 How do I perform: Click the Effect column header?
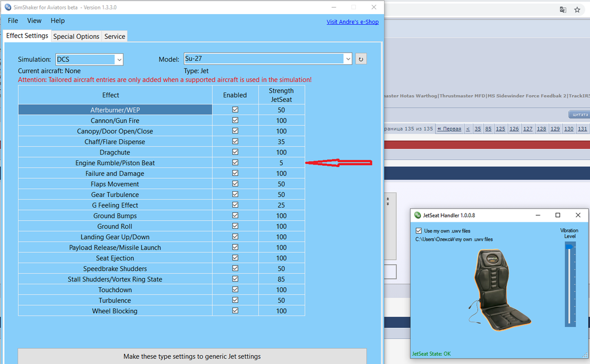pos(115,95)
